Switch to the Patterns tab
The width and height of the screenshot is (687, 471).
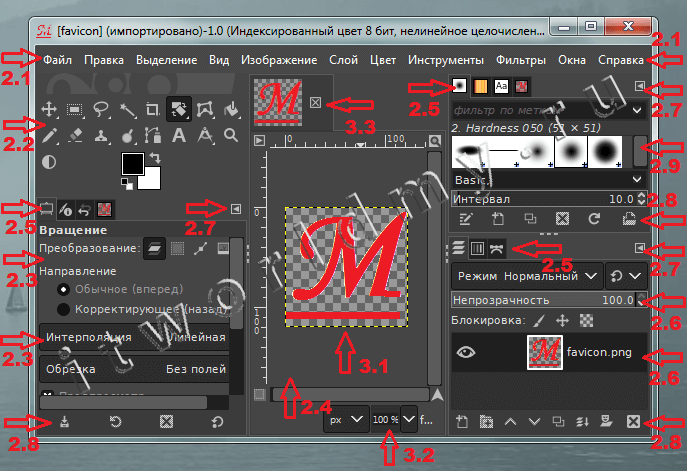tap(480, 86)
